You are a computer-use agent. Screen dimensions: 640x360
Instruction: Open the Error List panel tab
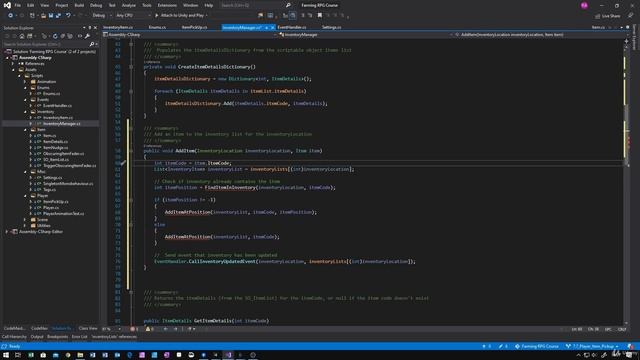pos(80,337)
